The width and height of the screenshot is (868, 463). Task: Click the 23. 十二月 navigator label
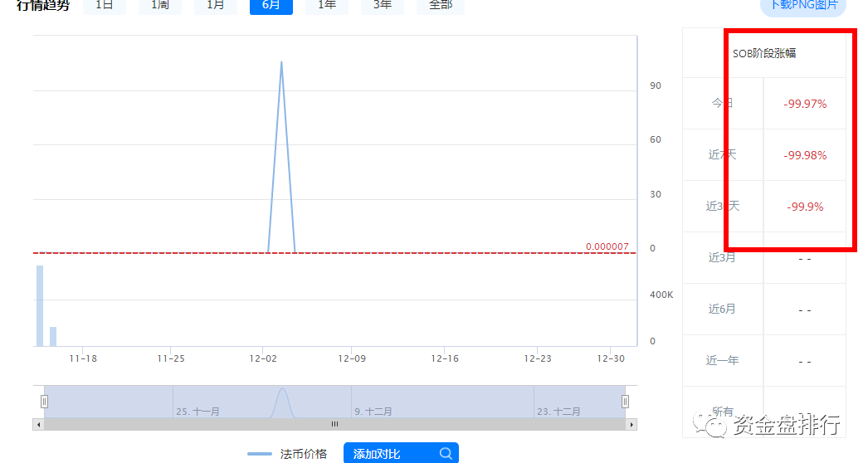click(558, 412)
